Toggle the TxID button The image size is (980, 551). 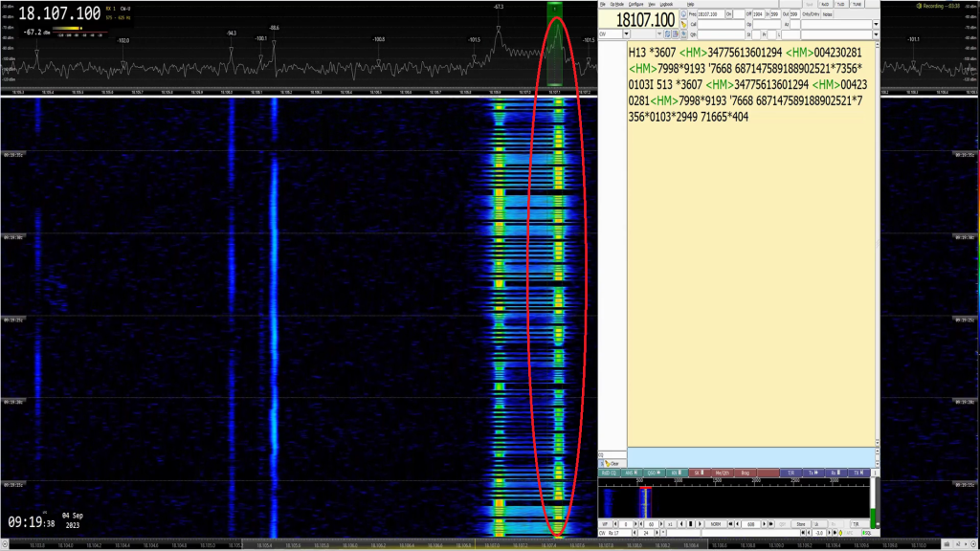click(842, 5)
